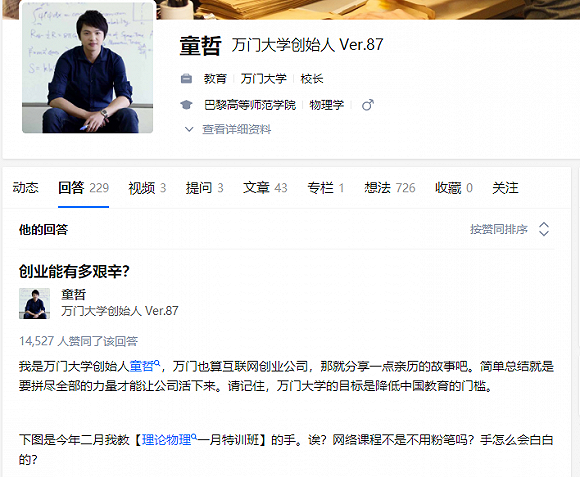The image size is (580, 477).
Task: Click chevron arrow before 查看详细资料
Action: 189,129
